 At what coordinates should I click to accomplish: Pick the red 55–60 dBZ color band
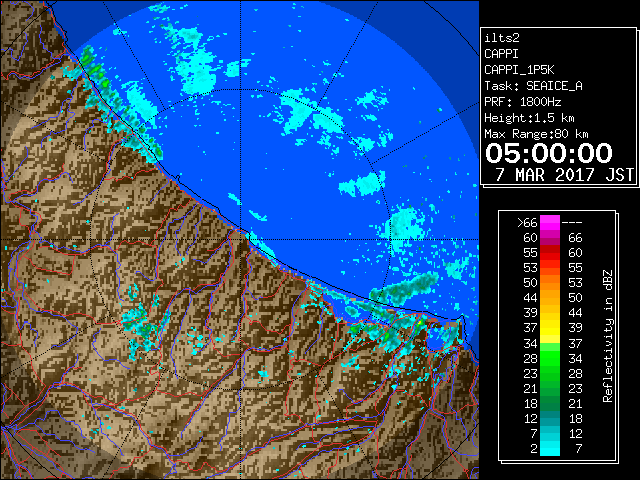[550, 253]
